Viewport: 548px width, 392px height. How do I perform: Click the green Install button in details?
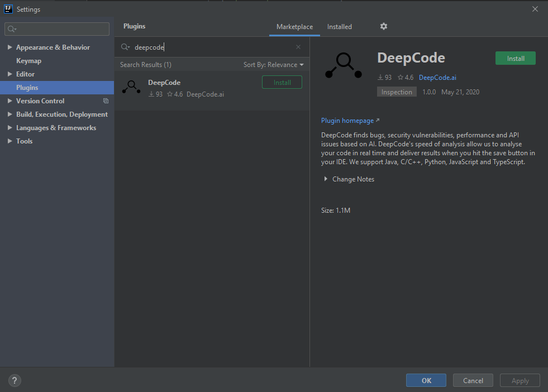click(x=516, y=58)
